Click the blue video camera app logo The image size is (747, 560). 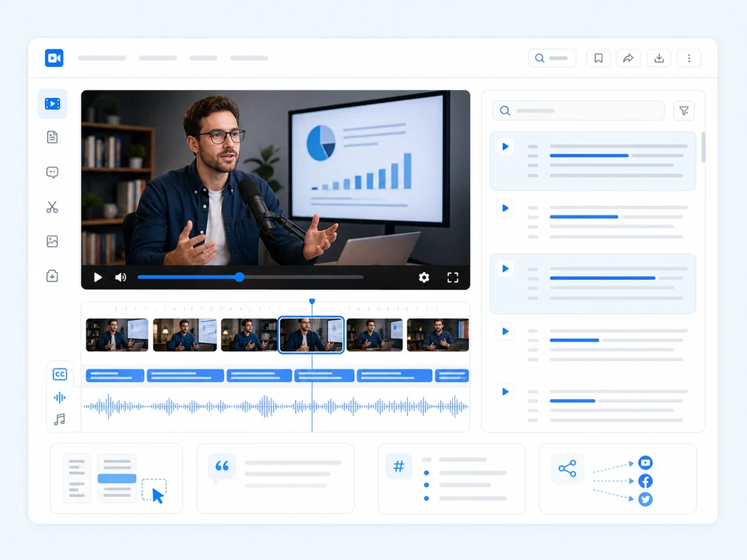click(x=54, y=58)
